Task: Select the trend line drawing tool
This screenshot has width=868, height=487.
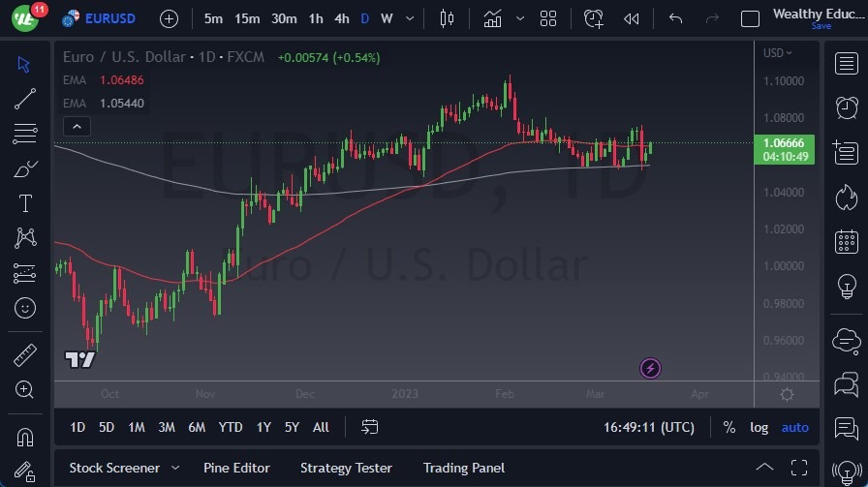Action: click(25, 98)
